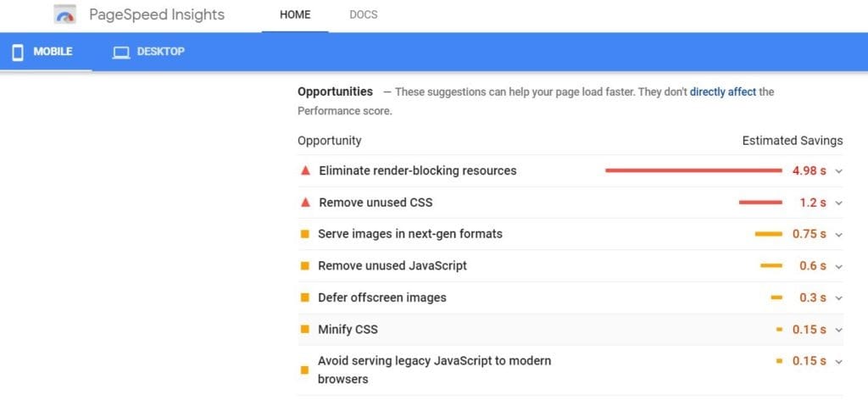Expand the Remove unused CSS chevron
Viewport: 868px width, 406px height.
[x=838, y=203]
